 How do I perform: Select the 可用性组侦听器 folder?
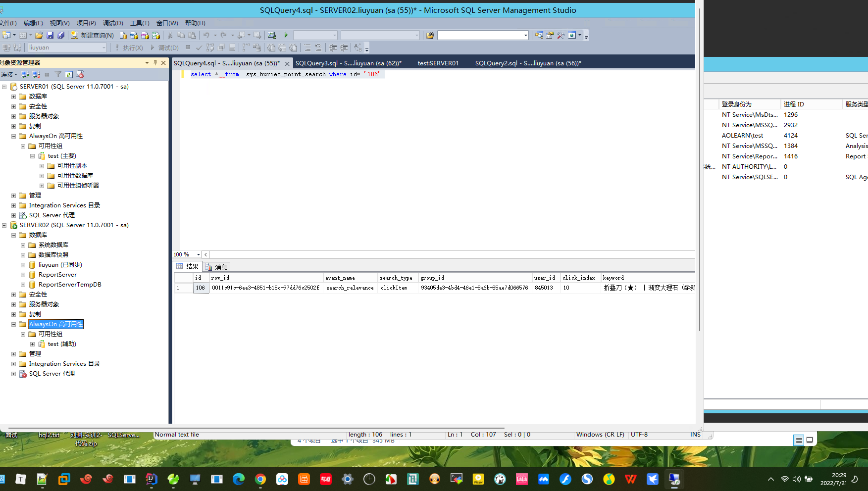pyautogui.click(x=78, y=186)
